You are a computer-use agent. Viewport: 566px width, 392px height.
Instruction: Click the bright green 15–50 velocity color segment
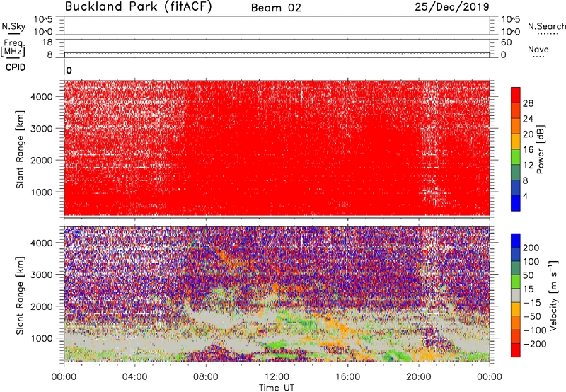pos(516,282)
